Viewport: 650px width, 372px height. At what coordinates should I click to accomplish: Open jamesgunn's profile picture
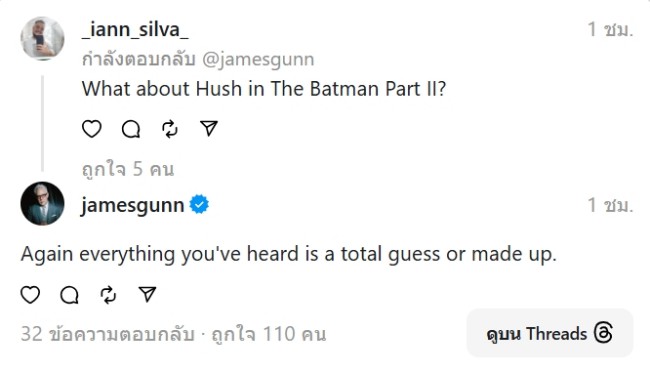(42, 203)
